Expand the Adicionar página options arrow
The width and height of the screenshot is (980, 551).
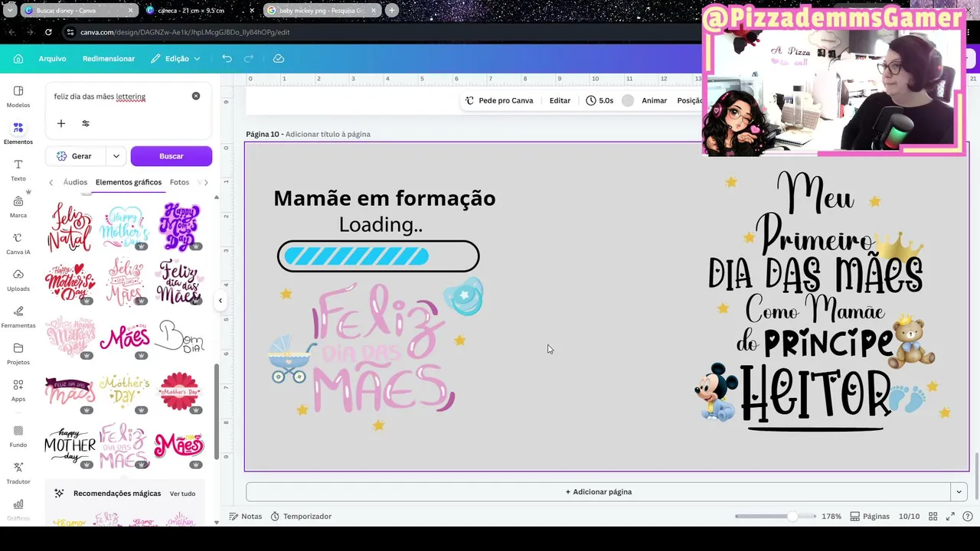point(959,492)
